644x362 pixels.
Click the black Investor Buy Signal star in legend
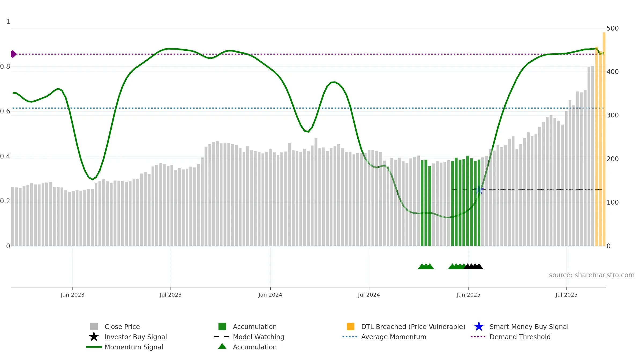tap(94, 337)
